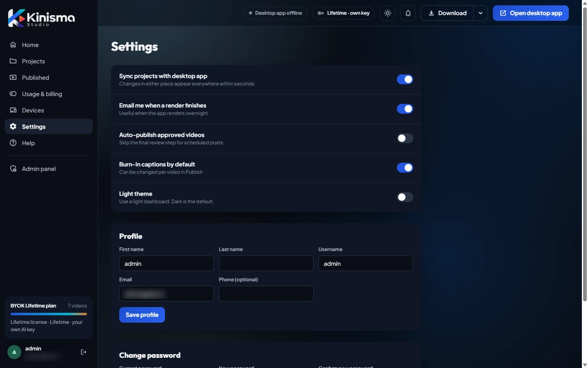Viewport: 588px width, 368px height.
Task: Click Open desktop app button
Action: (x=531, y=13)
